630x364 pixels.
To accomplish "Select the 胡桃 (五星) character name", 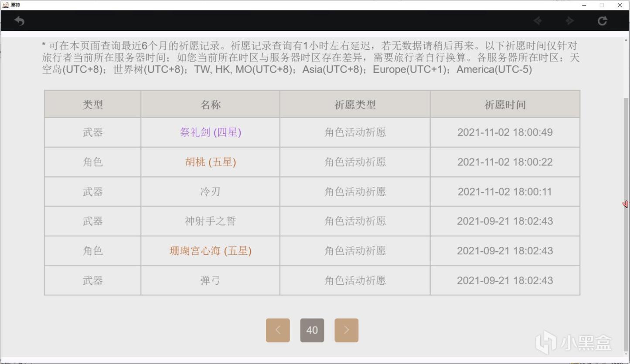I will tap(211, 162).
